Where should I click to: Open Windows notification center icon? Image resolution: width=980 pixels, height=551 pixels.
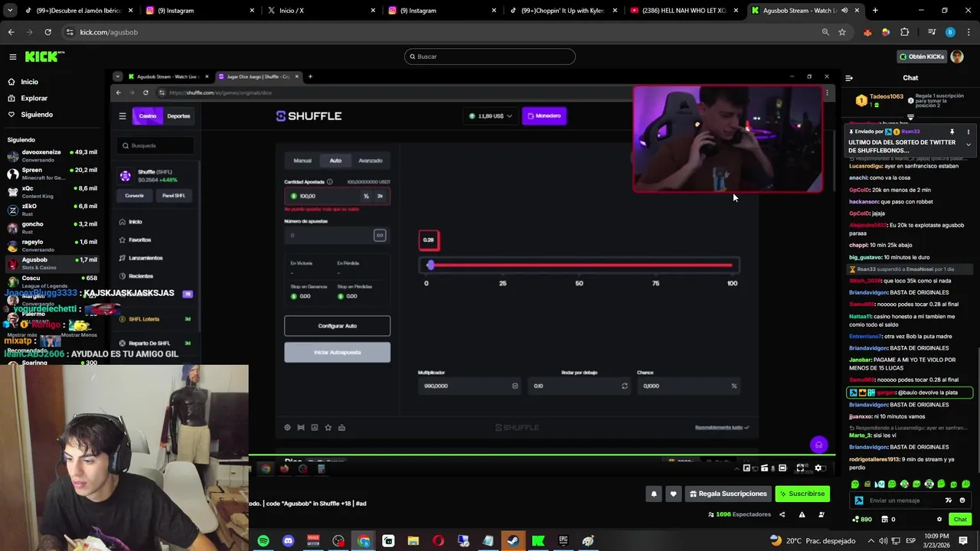click(x=964, y=540)
